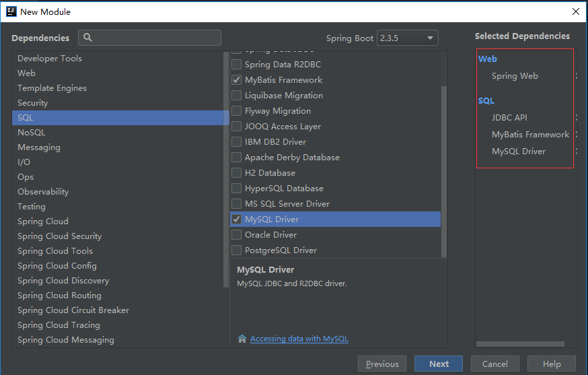Image resolution: width=588 pixels, height=375 pixels.
Task: Click the Web heading in Selected Dependencies
Action: [x=488, y=59]
